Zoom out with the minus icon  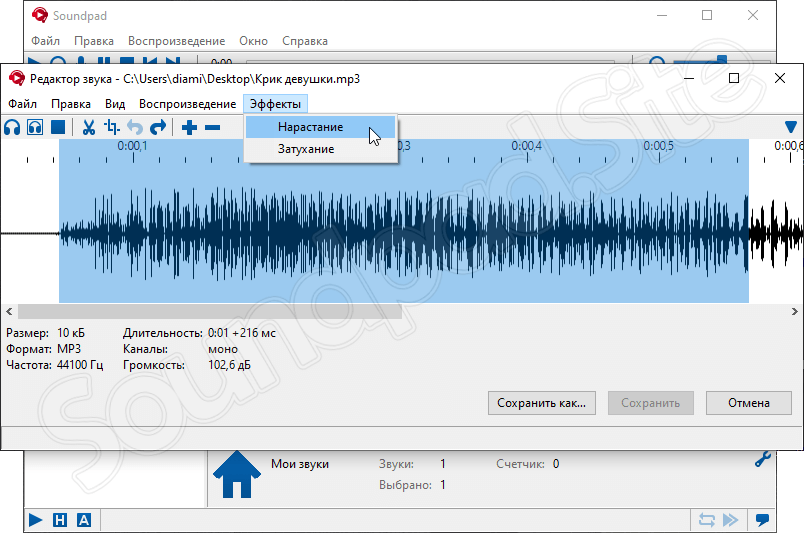[x=212, y=127]
